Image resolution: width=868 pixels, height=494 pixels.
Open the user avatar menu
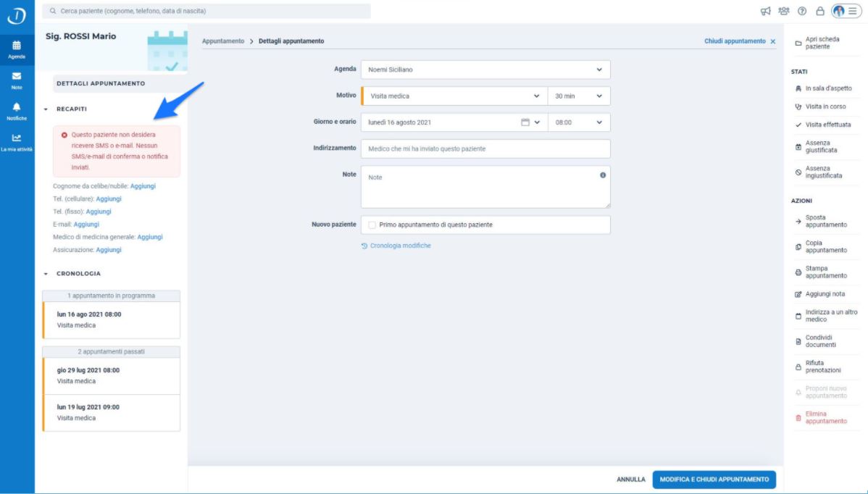tap(846, 11)
